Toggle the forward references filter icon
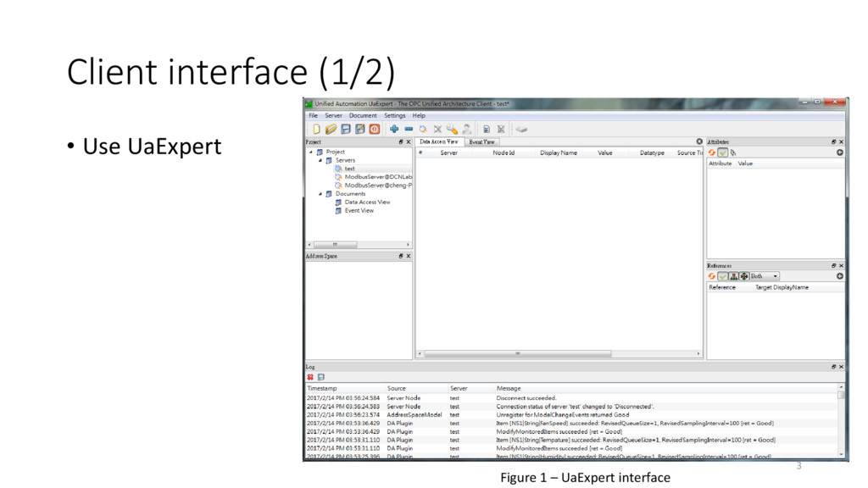The width and height of the screenshot is (868, 488). (x=734, y=274)
